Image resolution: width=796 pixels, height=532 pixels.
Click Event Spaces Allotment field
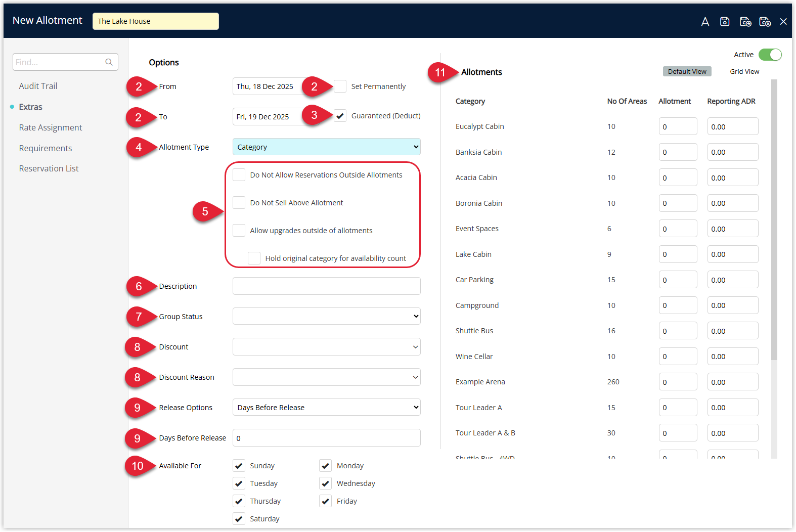[678, 229]
